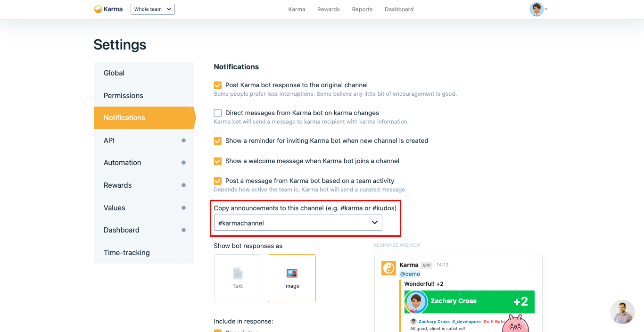644x332 pixels.
Task: Select Global settings tab
Action: pyautogui.click(x=144, y=73)
